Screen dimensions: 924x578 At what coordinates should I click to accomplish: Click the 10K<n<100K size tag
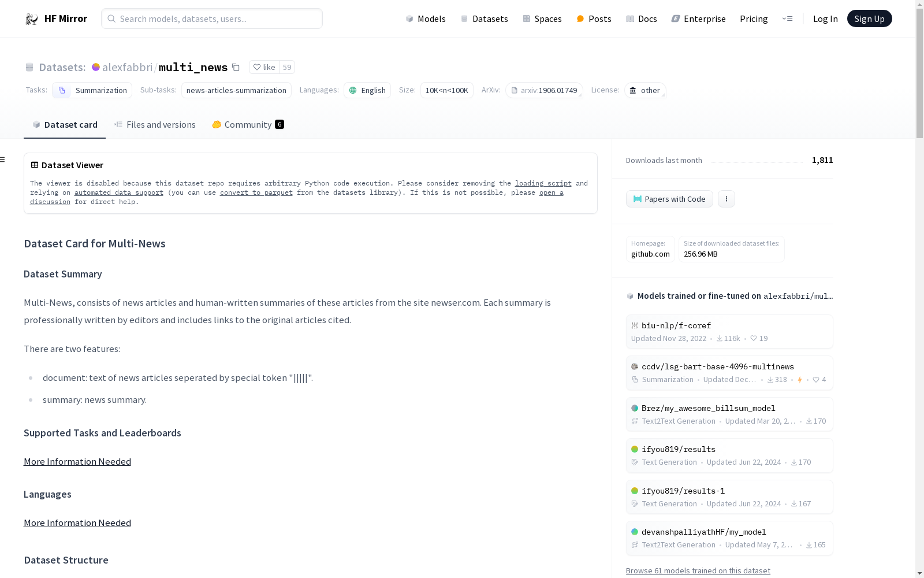pyautogui.click(x=447, y=90)
